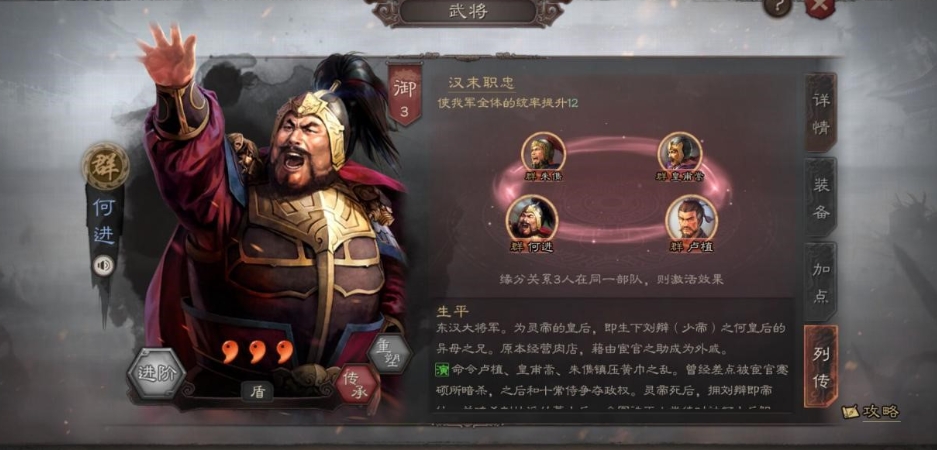Tap the three orange star-flame rank icons
Image resolution: width=937 pixels, height=450 pixels.
pyautogui.click(x=258, y=351)
